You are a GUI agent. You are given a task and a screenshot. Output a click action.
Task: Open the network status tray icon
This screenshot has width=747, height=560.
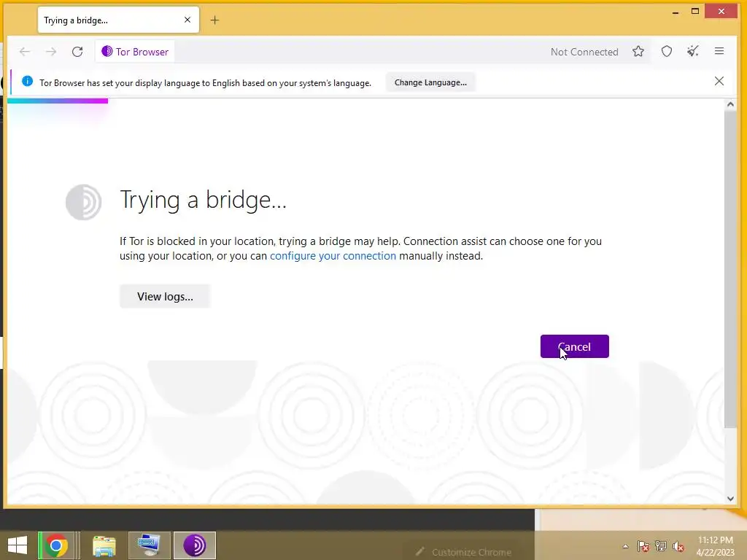click(x=661, y=546)
